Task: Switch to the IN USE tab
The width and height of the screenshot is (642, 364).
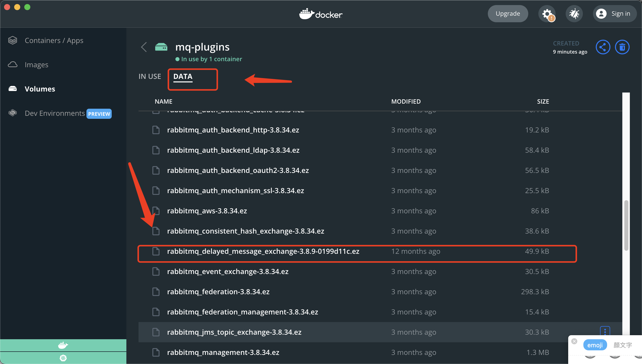Action: click(150, 76)
